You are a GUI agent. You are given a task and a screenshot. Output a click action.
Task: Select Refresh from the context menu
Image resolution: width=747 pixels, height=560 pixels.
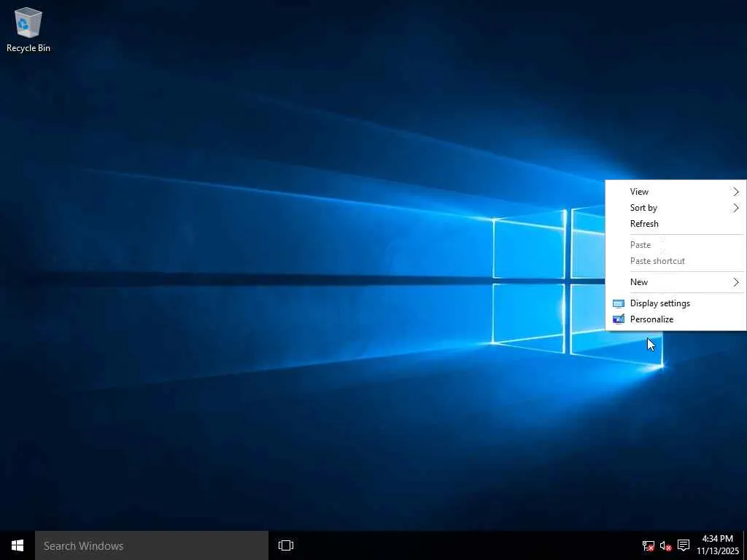tap(676, 224)
